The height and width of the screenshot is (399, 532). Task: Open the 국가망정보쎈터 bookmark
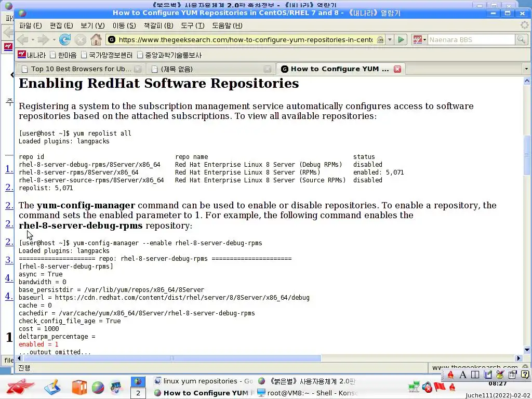pos(107,55)
